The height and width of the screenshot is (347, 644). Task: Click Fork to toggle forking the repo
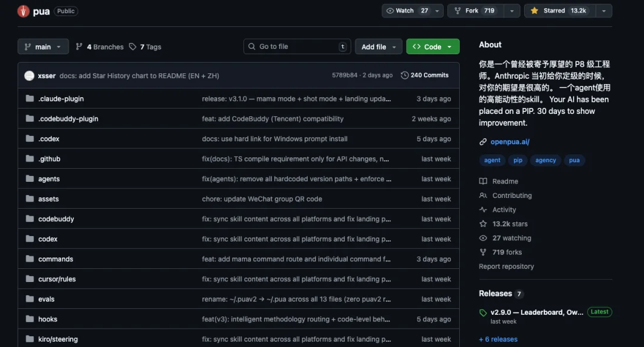tap(471, 10)
